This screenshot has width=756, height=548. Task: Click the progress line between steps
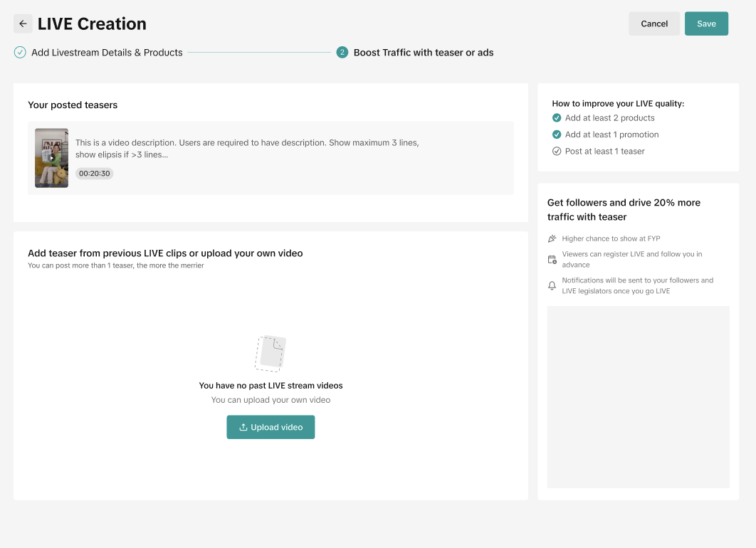[x=259, y=53]
